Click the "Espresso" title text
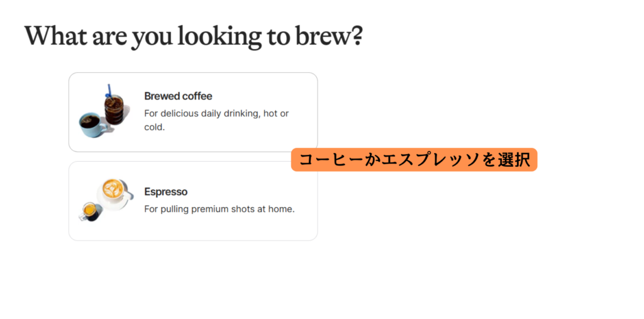 [166, 192]
